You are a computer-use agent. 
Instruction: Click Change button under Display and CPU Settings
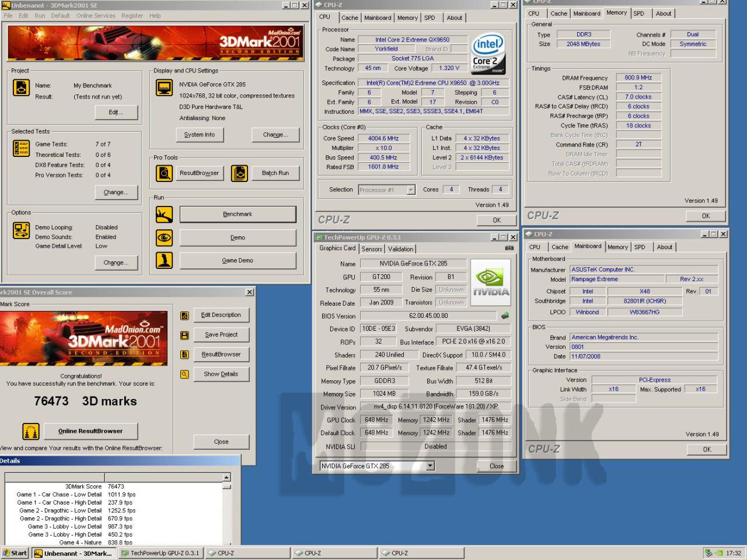(275, 135)
